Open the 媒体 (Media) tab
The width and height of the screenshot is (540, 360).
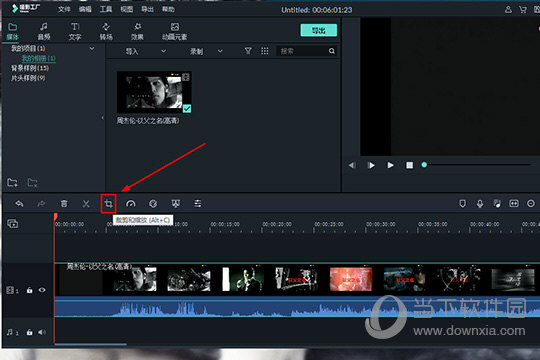pyautogui.click(x=12, y=31)
